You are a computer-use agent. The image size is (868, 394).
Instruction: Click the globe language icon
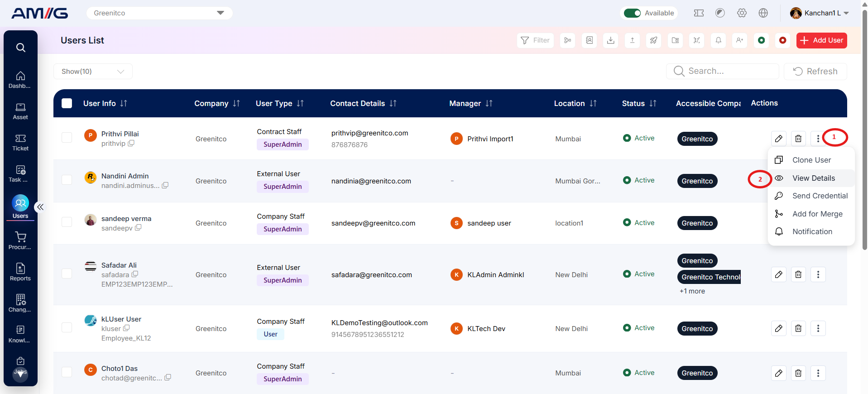point(763,13)
